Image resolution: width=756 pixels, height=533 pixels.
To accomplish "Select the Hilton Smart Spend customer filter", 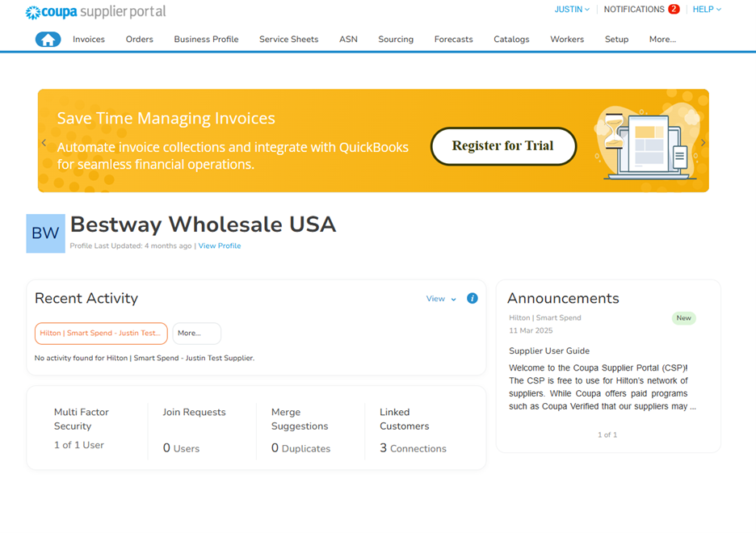I will point(101,334).
